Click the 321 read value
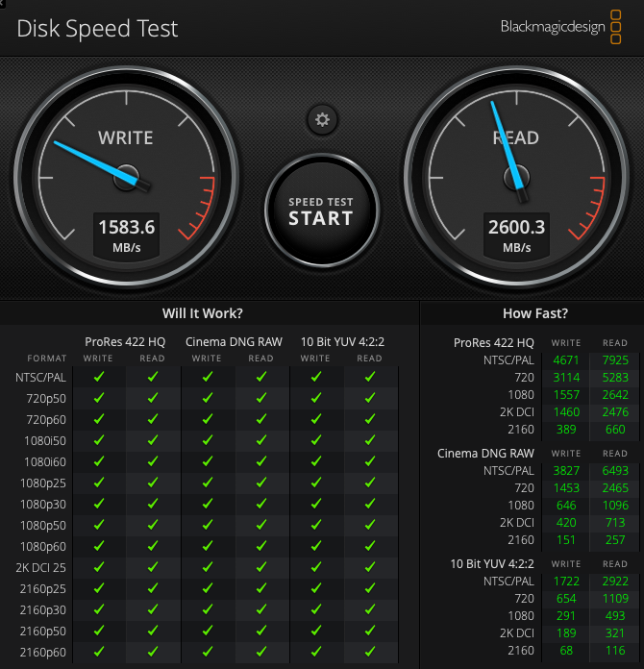Image resolution: width=644 pixels, height=669 pixels. click(615, 633)
